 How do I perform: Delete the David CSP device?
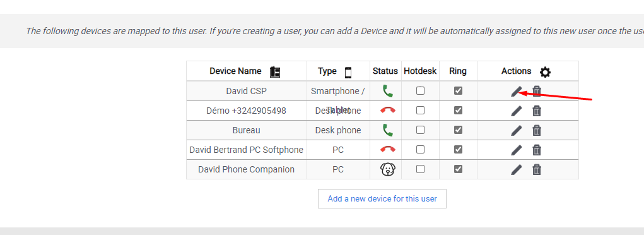[537, 92]
